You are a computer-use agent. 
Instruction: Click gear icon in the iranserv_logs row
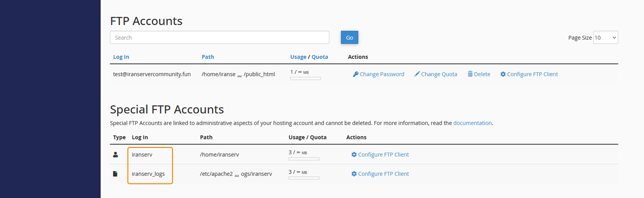[x=354, y=174]
